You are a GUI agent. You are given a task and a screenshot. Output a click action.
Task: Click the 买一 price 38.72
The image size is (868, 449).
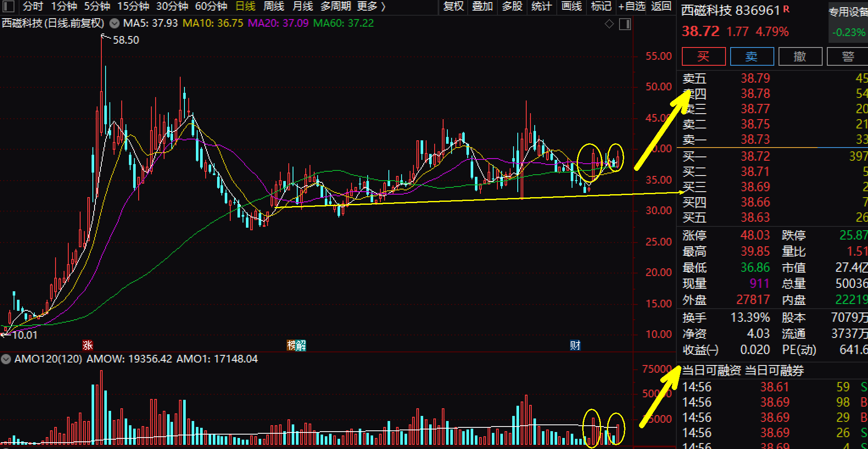coord(755,156)
